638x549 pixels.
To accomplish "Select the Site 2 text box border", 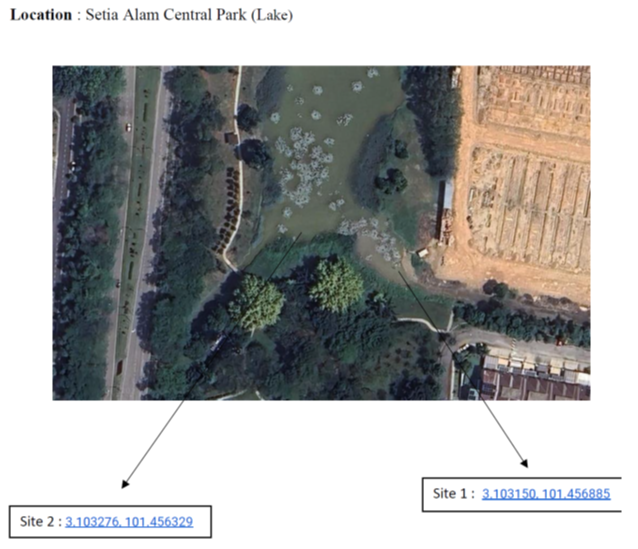I will 110,506.
